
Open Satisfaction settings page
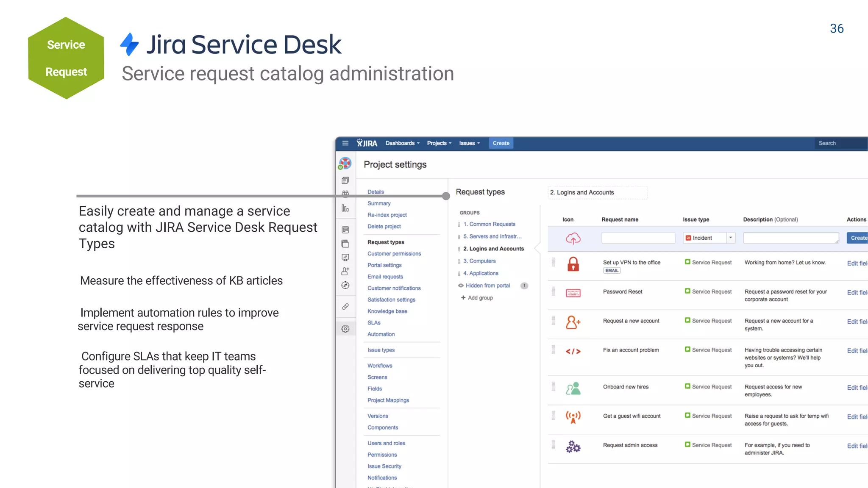pyautogui.click(x=391, y=300)
